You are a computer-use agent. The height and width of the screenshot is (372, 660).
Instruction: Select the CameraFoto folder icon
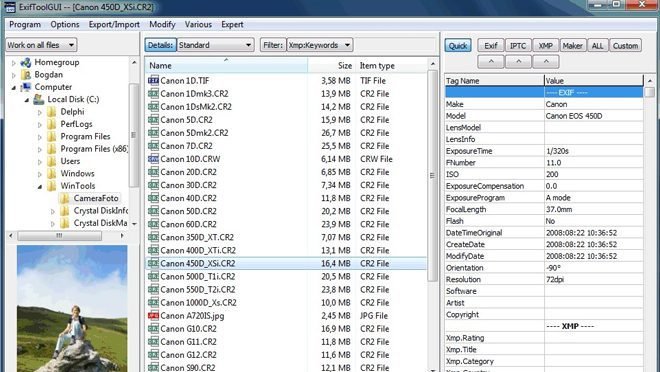point(64,198)
